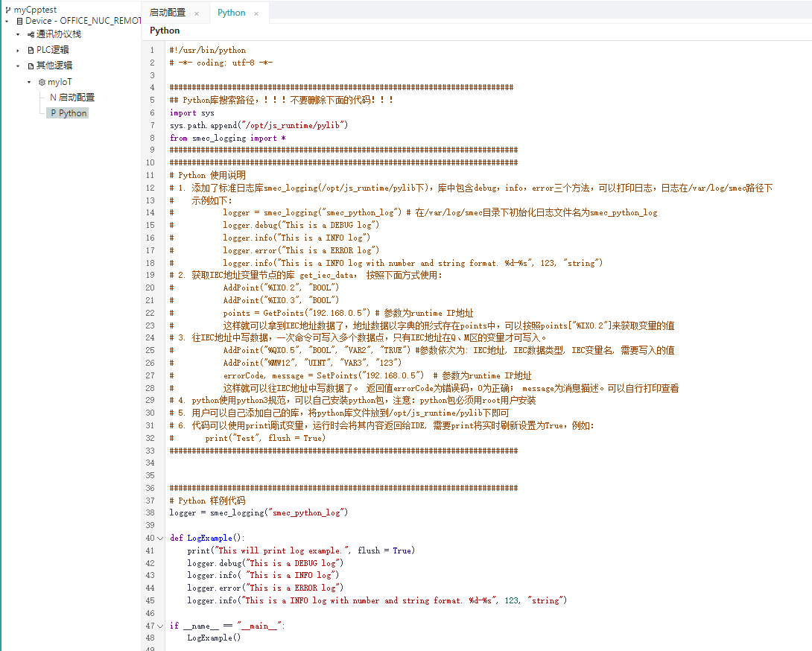The height and width of the screenshot is (651, 812).
Task: Select PLC逻辑 in the tree
Action: click(x=52, y=50)
